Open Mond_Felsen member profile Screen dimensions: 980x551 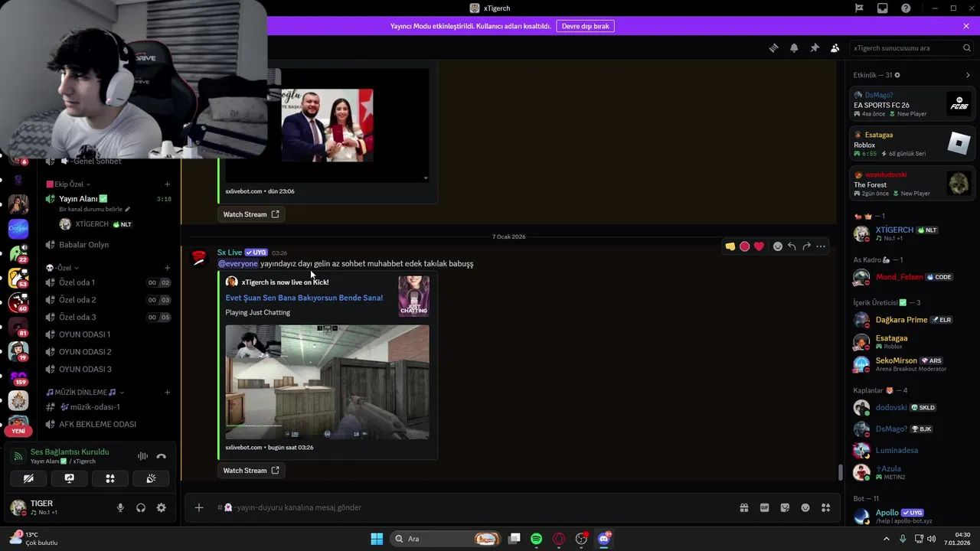tap(911, 277)
